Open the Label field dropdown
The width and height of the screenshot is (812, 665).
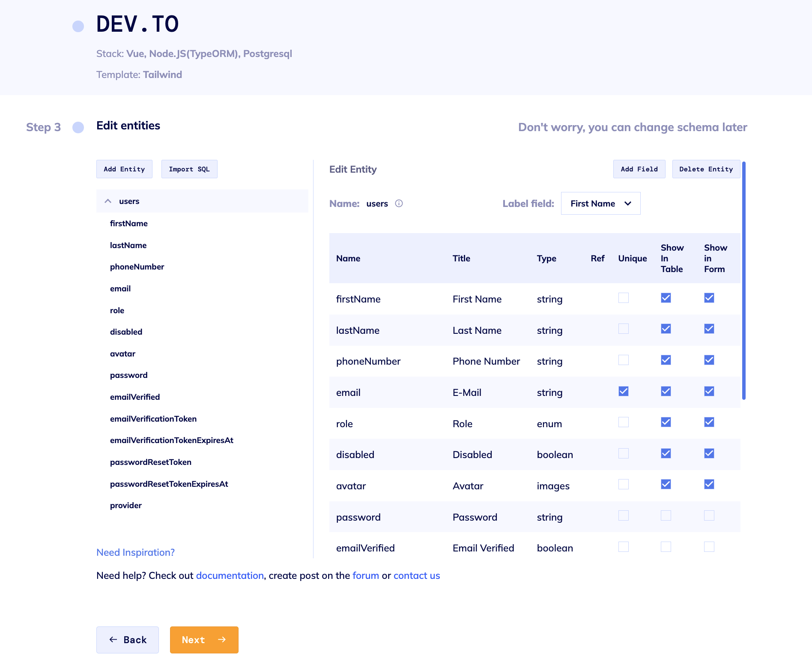[600, 204]
